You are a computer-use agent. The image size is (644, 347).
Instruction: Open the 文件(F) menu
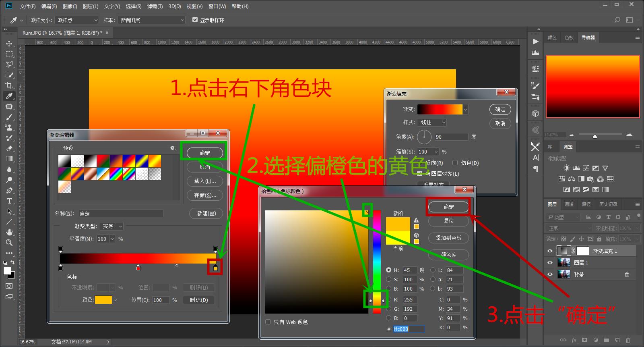click(27, 6)
